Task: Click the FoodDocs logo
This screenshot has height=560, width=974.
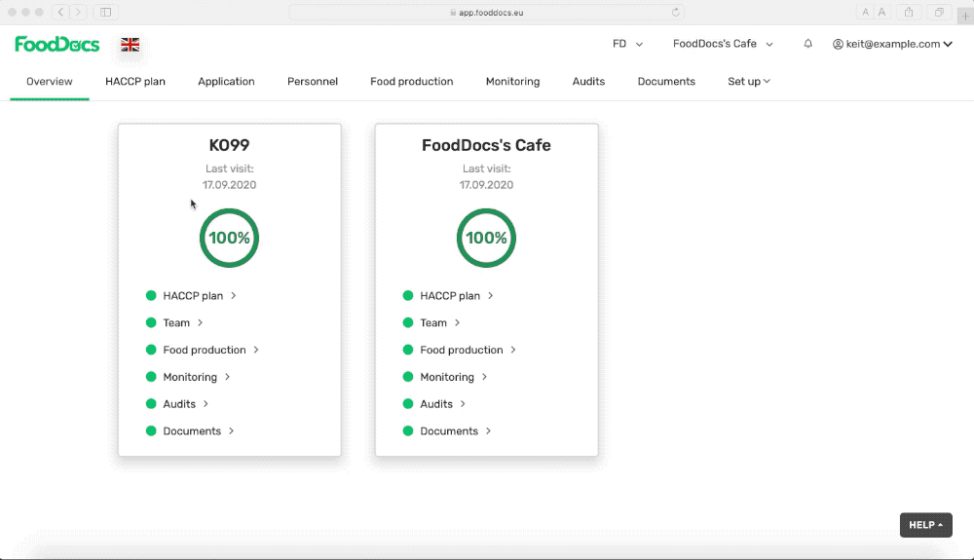Action: click(57, 44)
